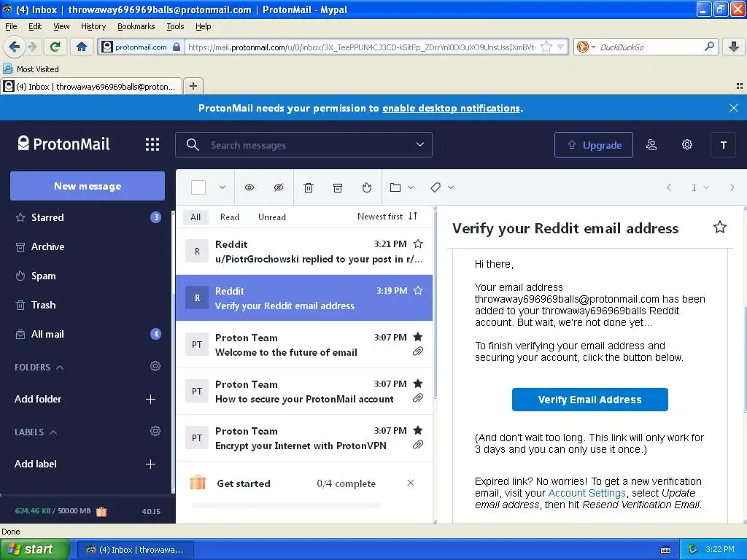Tick the select-all messages checkbox
This screenshot has width=747, height=560.
coord(198,187)
